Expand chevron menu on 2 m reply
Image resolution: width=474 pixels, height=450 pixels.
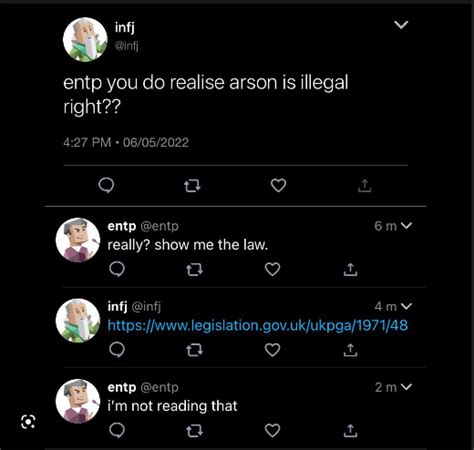tap(406, 387)
